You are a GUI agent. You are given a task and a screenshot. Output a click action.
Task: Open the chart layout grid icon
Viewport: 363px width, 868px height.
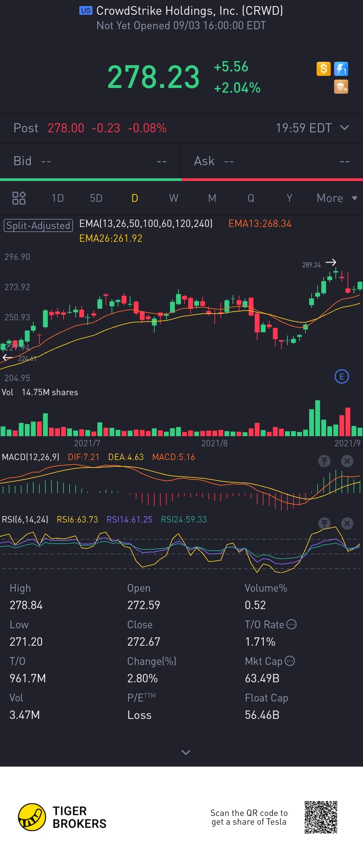[x=19, y=198]
